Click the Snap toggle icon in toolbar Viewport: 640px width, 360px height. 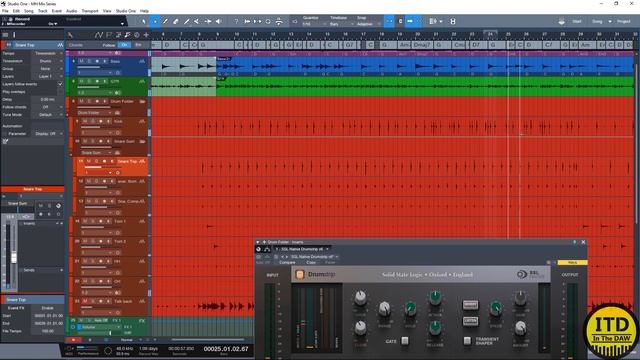point(389,21)
